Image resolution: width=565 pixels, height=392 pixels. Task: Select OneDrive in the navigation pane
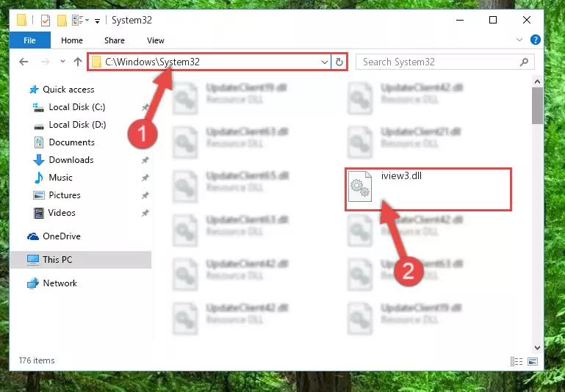pyautogui.click(x=62, y=236)
